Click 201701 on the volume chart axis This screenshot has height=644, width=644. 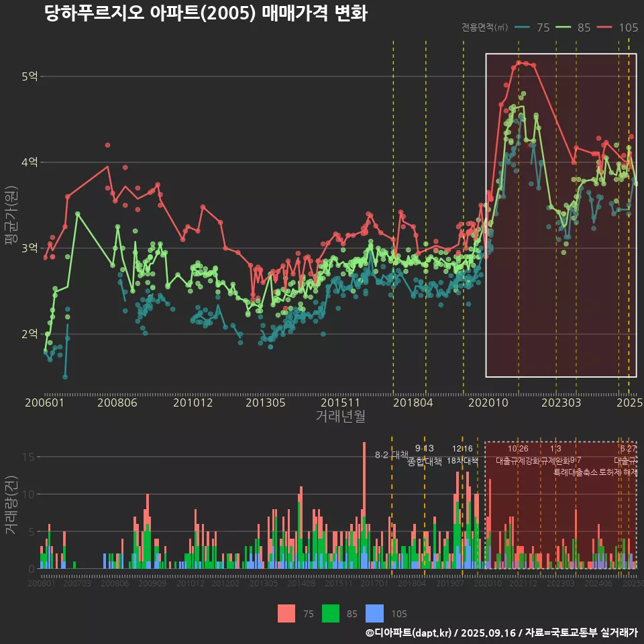pyautogui.click(x=374, y=583)
